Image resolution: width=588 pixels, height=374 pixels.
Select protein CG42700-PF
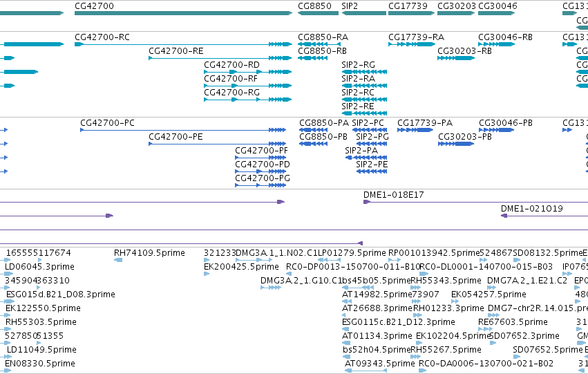click(x=260, y=158)
